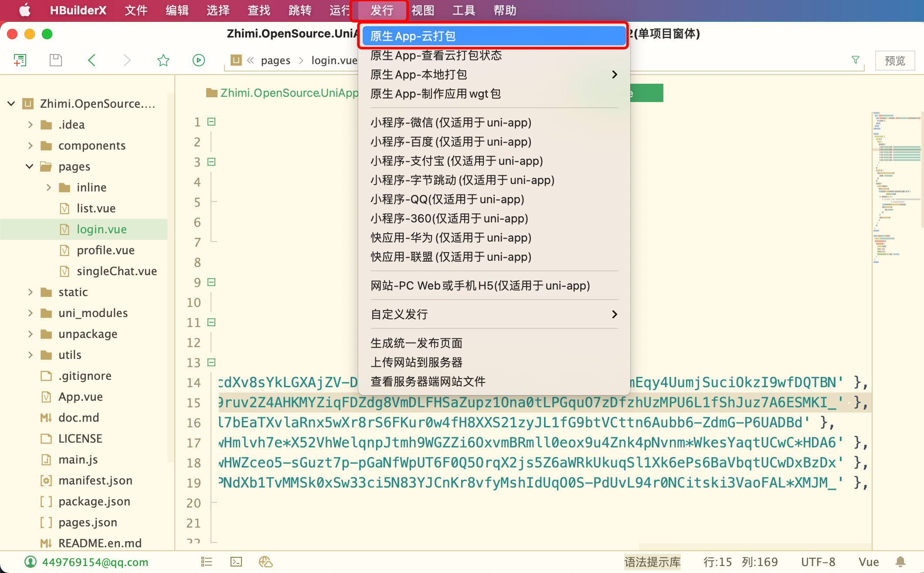
Task: Click the notification bell icon
Action: point(900,562)
